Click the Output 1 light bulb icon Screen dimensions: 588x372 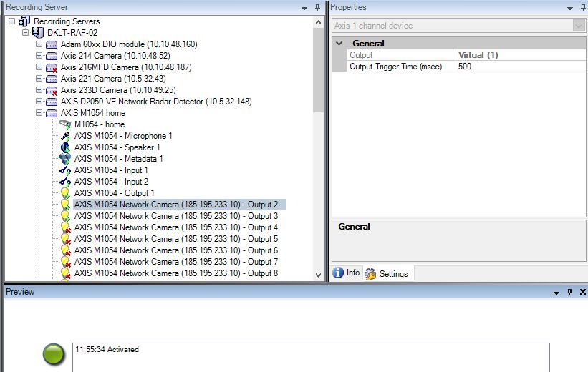66,193
